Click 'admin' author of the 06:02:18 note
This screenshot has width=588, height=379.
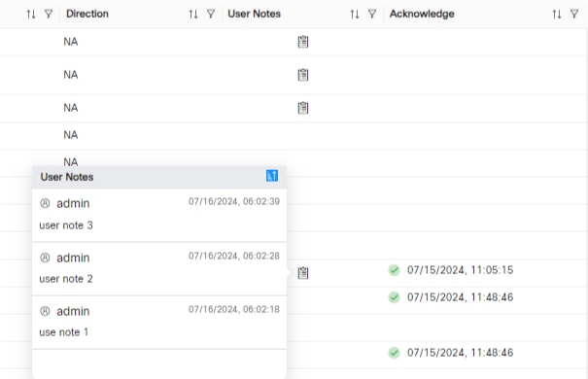73,311
